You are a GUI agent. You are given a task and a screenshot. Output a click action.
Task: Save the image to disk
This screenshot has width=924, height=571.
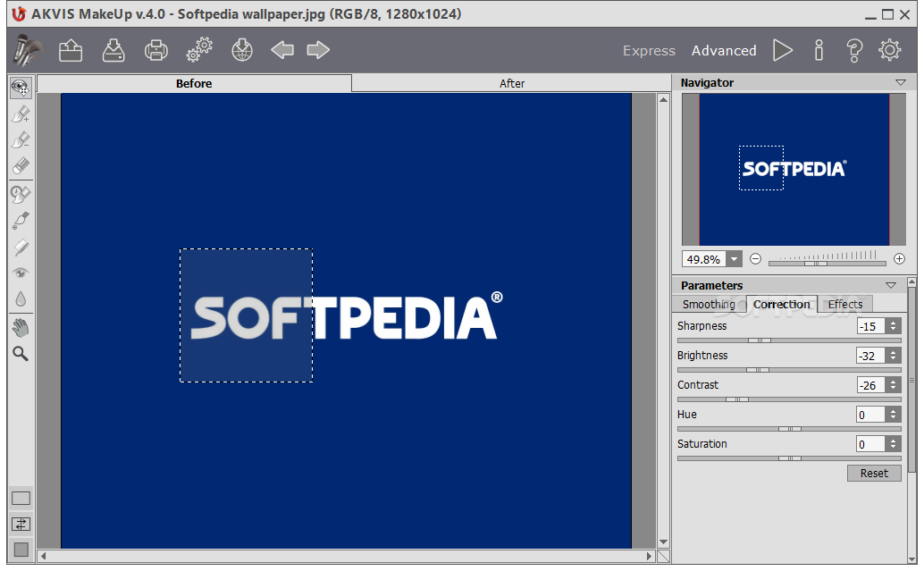tap(113, 50)
